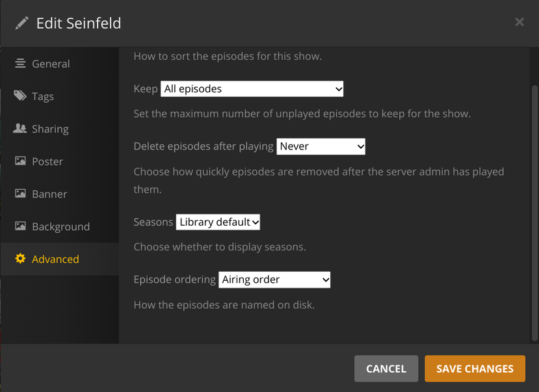Click the settings panel vertical scrollbar
The height and width of the screenshot is (392, 539).
[x=534, y=208]
